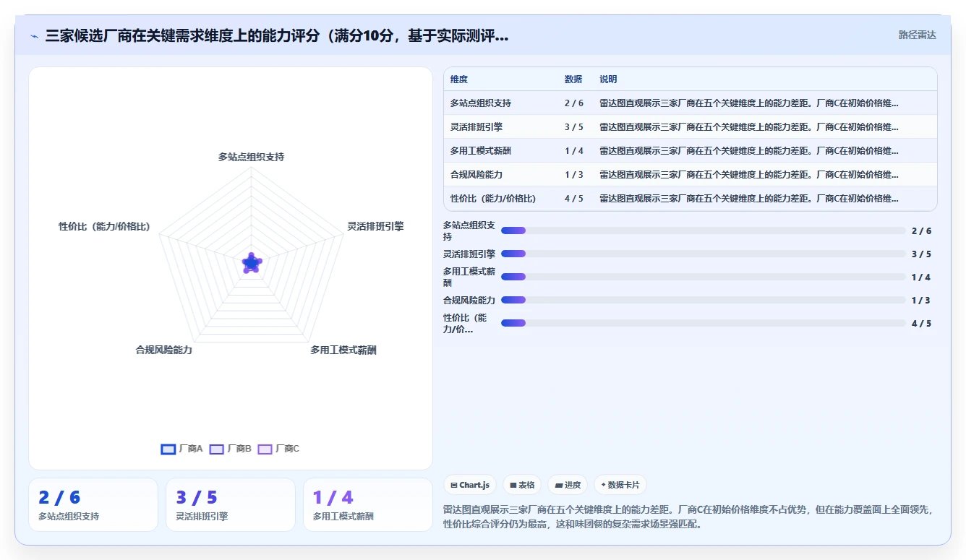This screenshot has height=560, width=966.
Task: Click the 灵活排班引擎 progress bar
Action: tap(703, 254)
